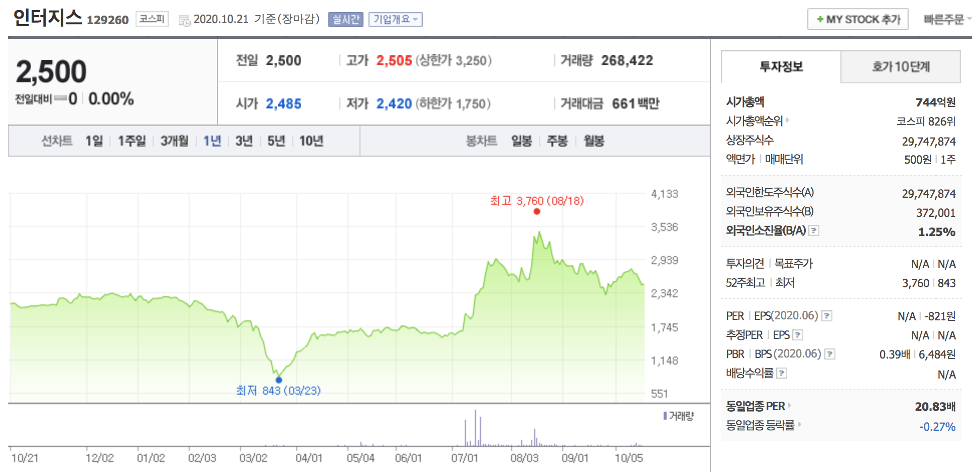Select the 1주일 line chart period

pos(132,141)
